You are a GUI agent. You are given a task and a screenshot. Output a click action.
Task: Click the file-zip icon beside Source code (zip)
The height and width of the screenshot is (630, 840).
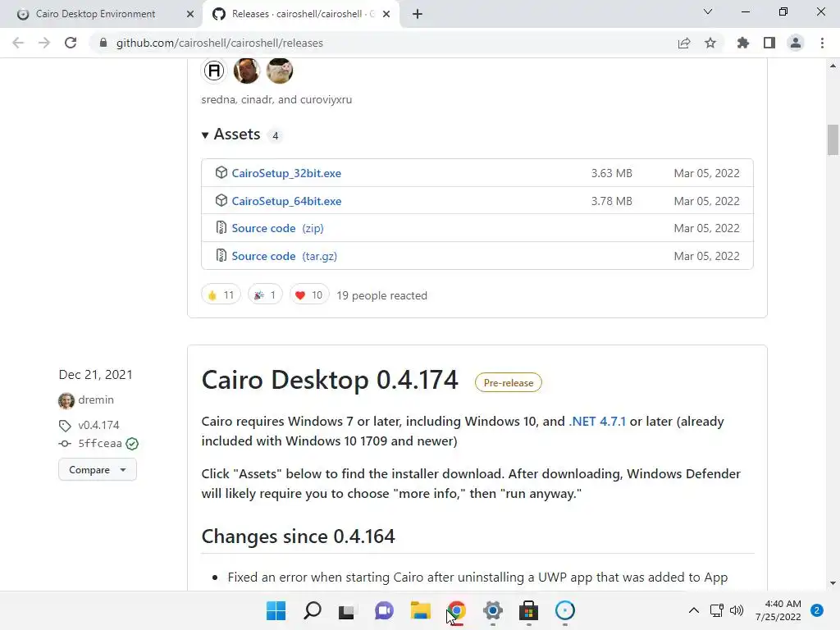(x=221, y=228)
